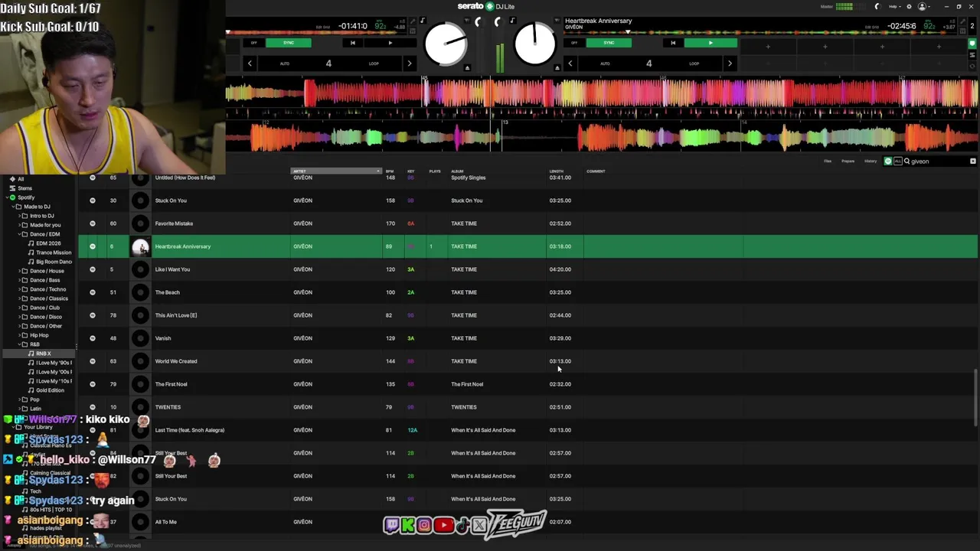This screenshot has width=980, height=551.
Task: Open the Files panel
Action: click(828, 161)
